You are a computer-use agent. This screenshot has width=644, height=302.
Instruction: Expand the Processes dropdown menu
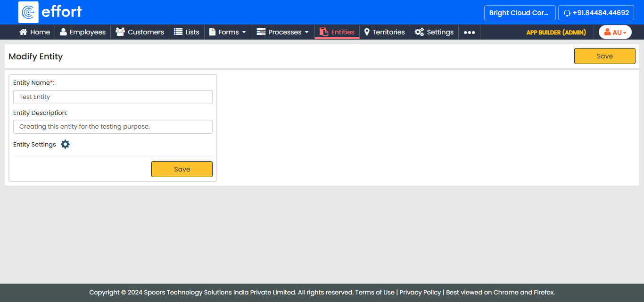pyautogui.click(x=283, y=32)
